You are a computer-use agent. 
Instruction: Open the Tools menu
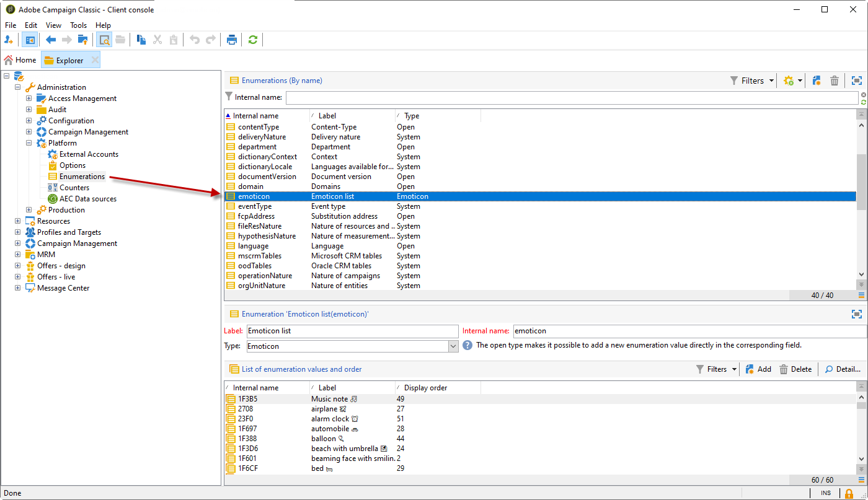pyautogui.click(x=79, y=25)
